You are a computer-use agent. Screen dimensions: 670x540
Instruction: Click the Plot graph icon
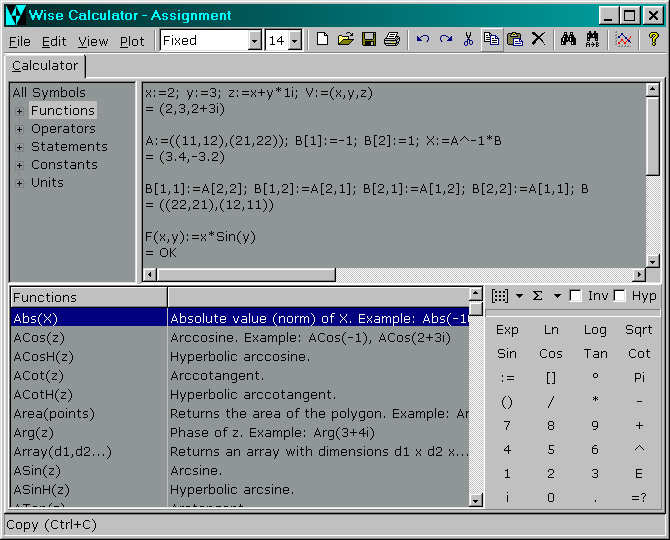tap(623, 40)
